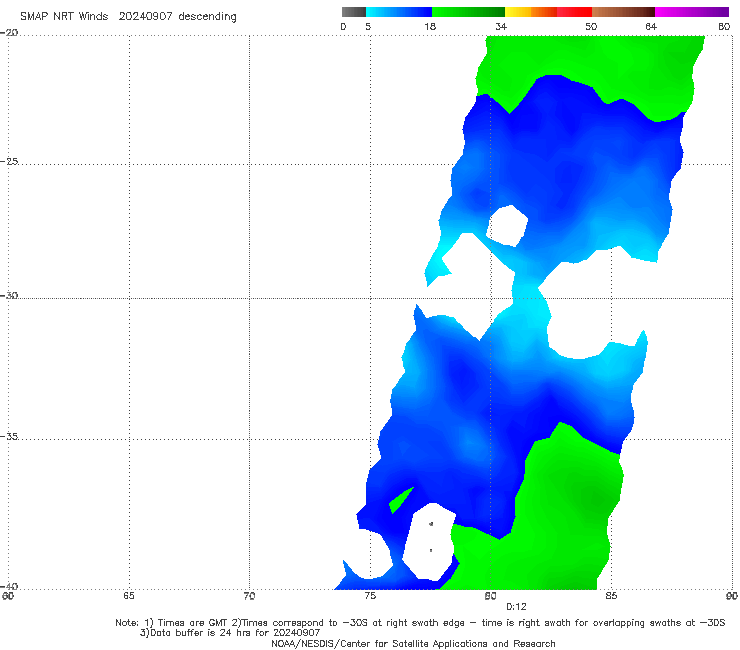The width and height of the screenshot is (740, 650).
Task: Click the gray 0-5 segment of color bar
Action: [x=354, y=12]
